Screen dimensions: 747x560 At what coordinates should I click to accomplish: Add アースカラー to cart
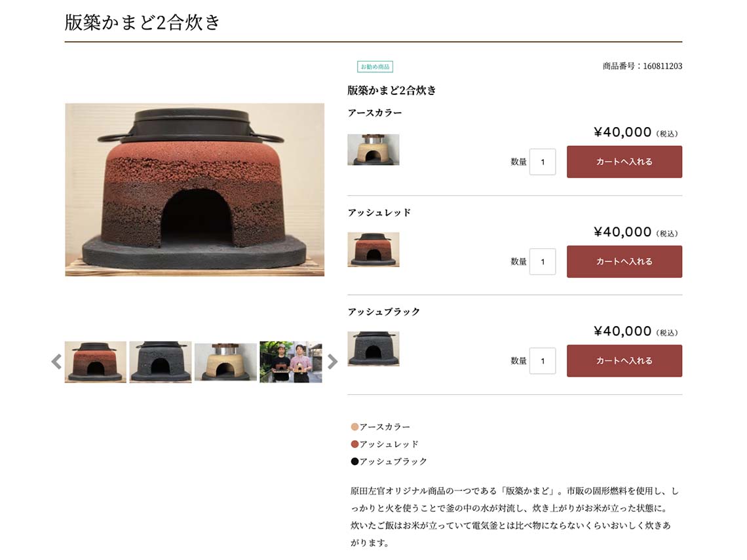(624, 162)
